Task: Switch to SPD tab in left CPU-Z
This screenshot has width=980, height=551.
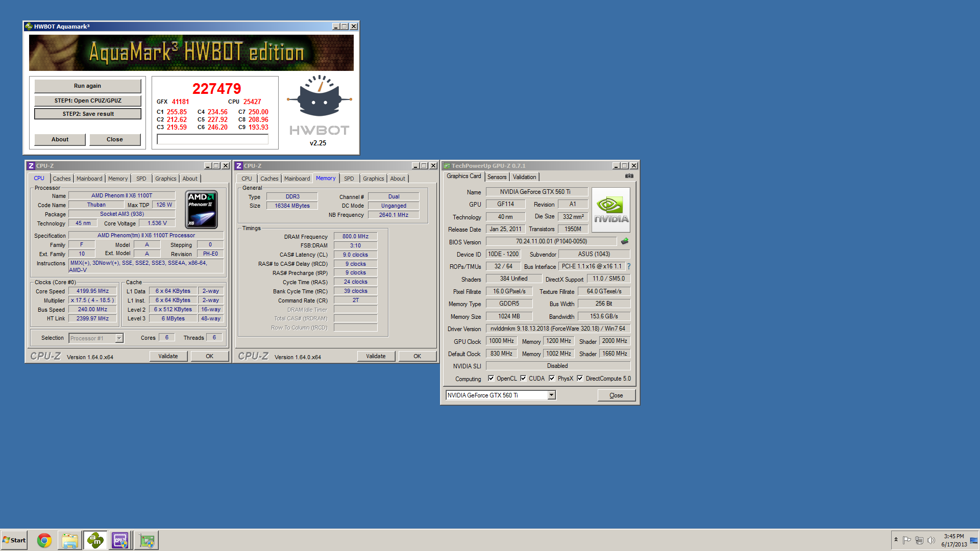Action: (141, 179)
